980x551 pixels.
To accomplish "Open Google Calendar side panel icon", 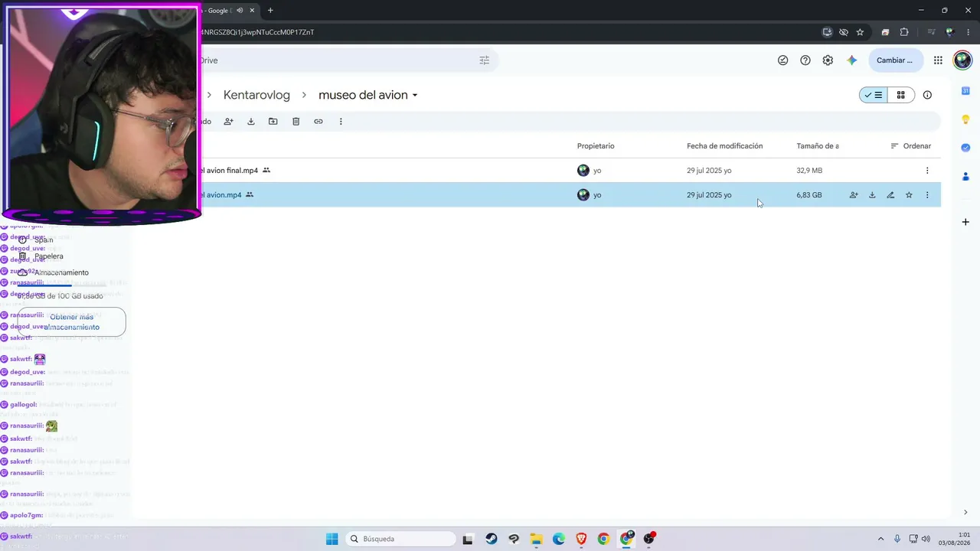I will 965,91.
